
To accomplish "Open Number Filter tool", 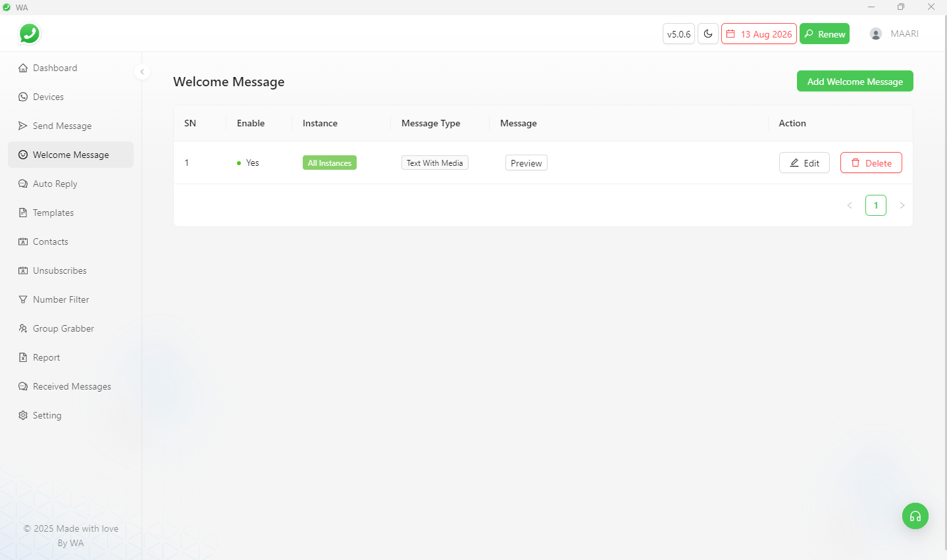I will click(61, 299).
